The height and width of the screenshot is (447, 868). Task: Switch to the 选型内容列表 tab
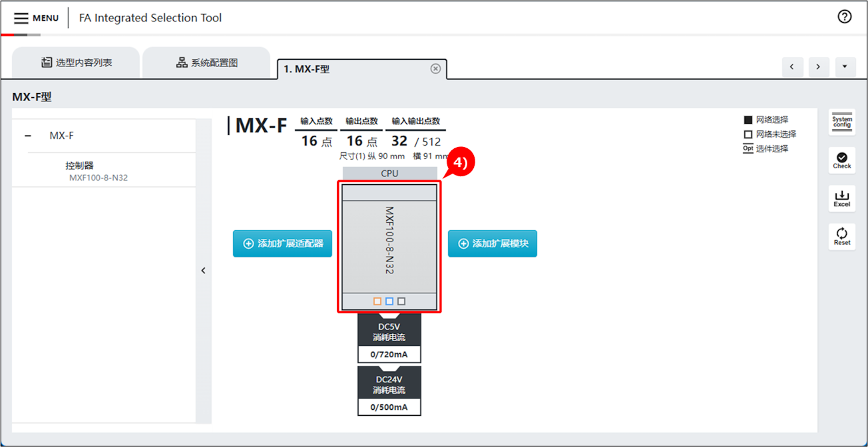(x=76, y=63)
